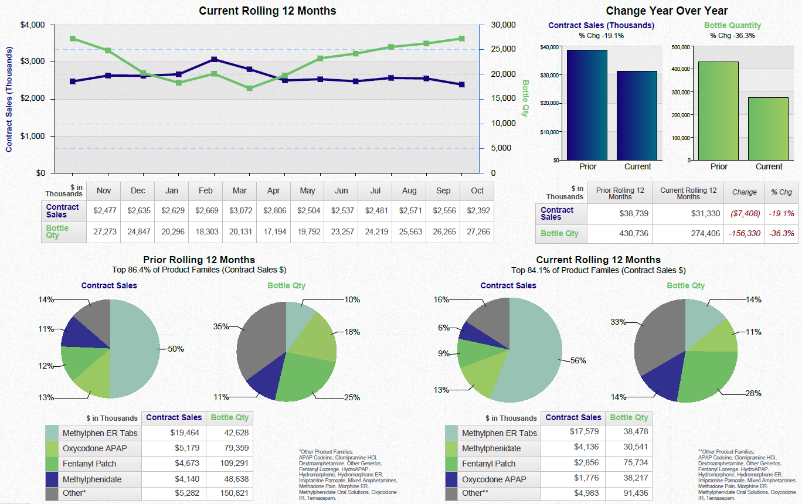Click the Prior bar in Contract Sales chart
This screenshot has height=504, width=812.
586,105
